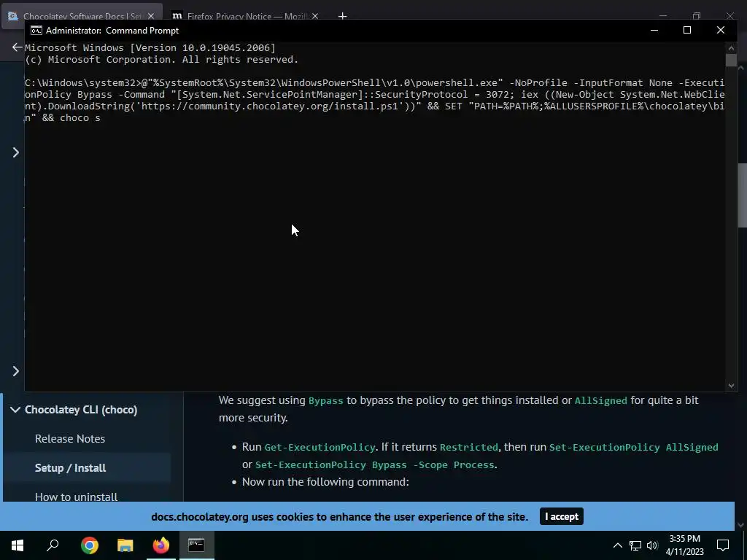This screenshot has height=560, width=747.
Task: Switch to Firefox in taskbar
Action: (x=161, y=545)
